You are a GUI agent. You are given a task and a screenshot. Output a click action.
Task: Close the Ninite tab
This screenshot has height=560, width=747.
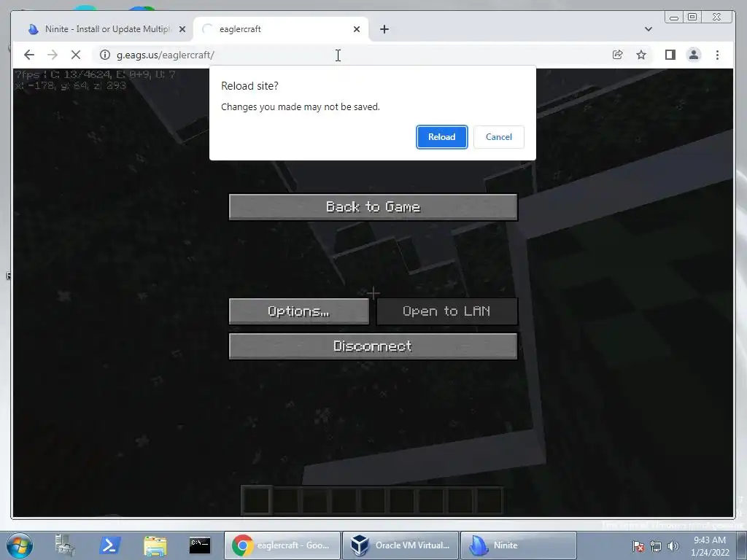(182, 29)
